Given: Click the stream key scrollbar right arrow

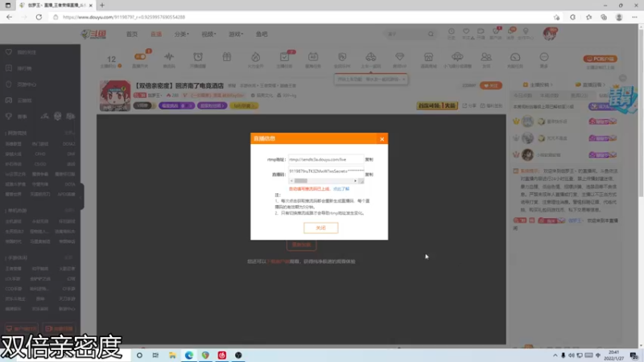Looking at the screenshot, I should [x=355, y=181].
